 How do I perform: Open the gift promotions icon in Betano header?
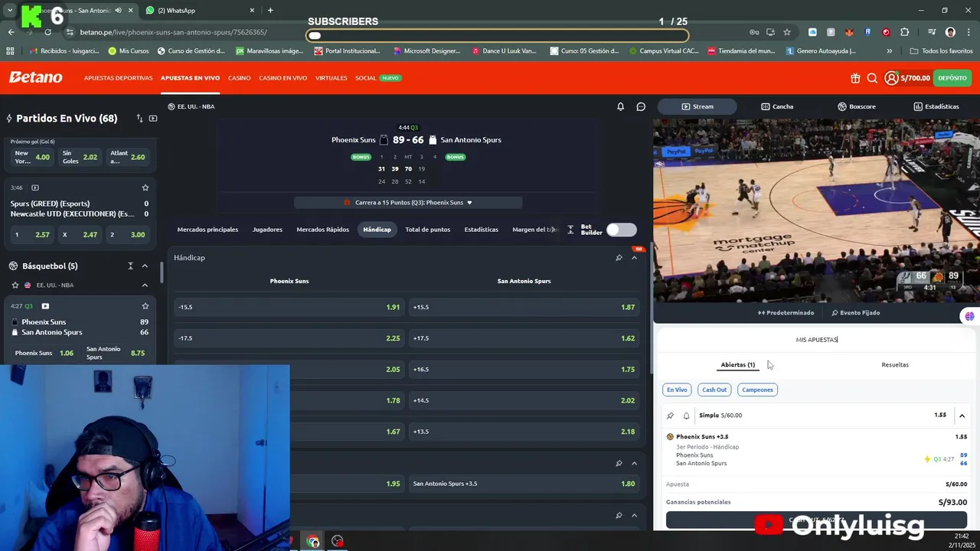[855, 78]
